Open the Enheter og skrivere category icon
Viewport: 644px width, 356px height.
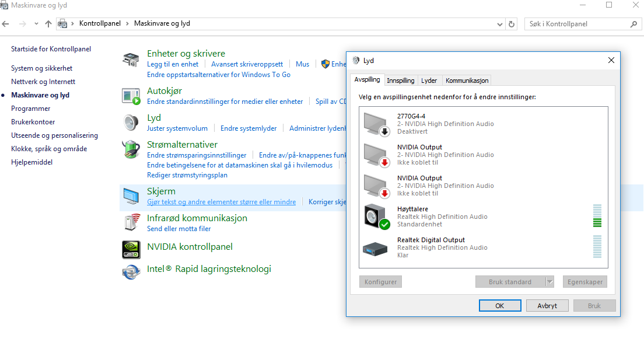[x=131, y=60]
